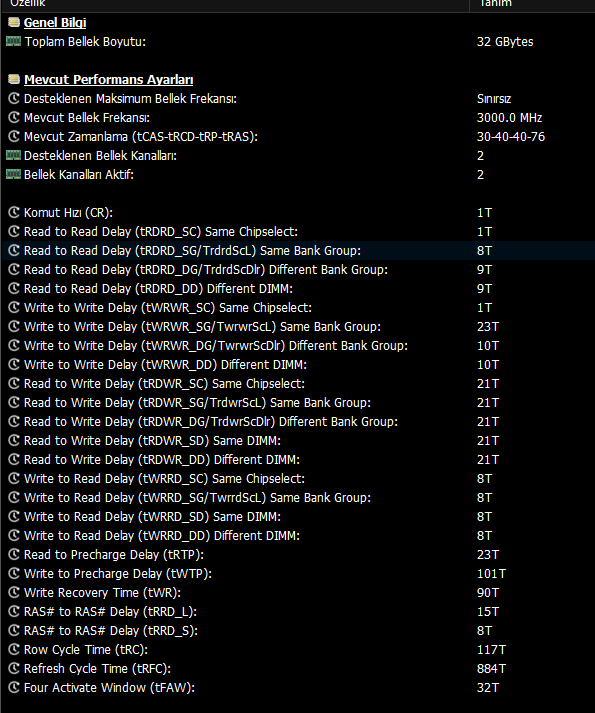This screenshot has height=713, width=595.
Task: Click the Genel Bilgi section header
Action: pyautogui.click(x=55, y=23)
